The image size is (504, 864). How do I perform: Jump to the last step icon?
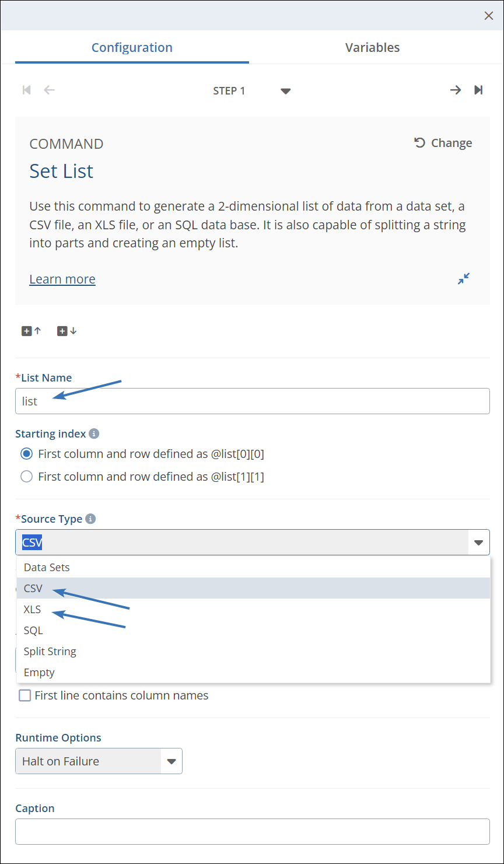point(478,90)
